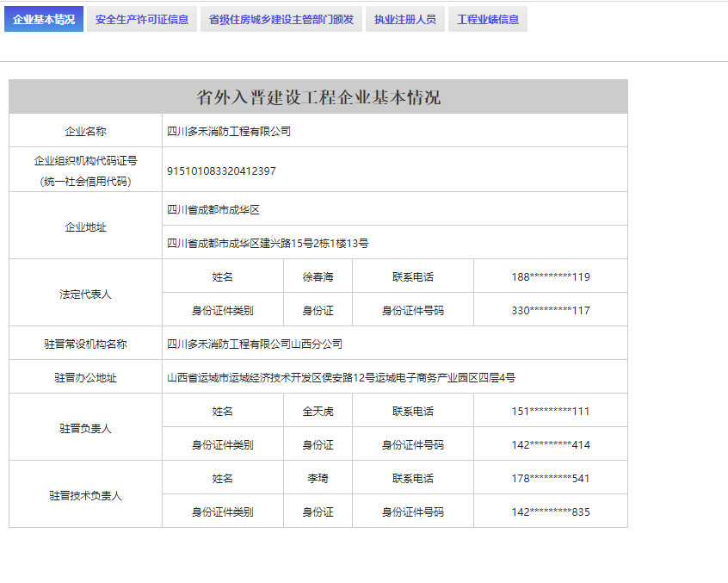Go to the 执业注册人员 tab
This screenshot has width=728, height=583.
pos(404,20)
